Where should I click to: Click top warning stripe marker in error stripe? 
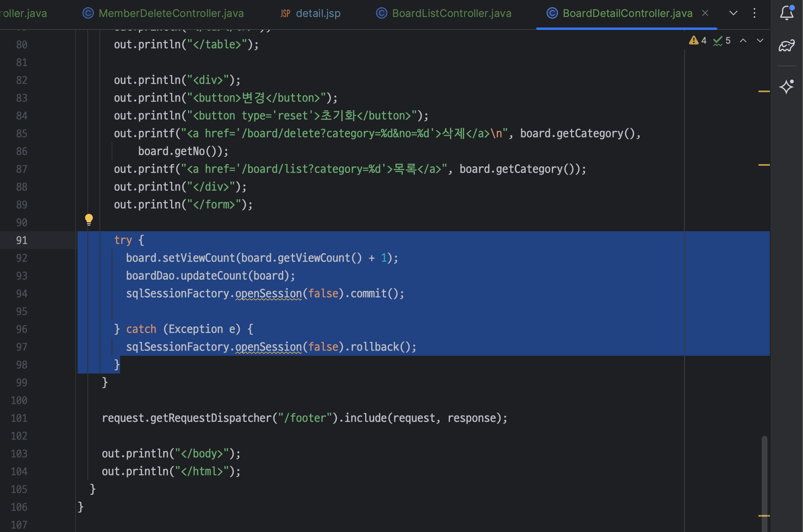pyautogui.click(x=764, y=91)
